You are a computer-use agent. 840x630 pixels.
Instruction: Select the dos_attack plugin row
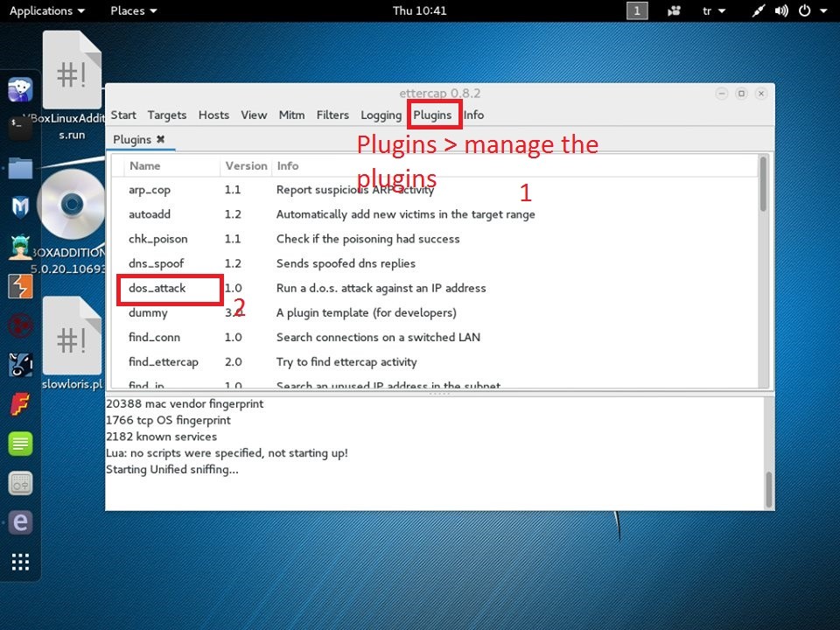coord(435,288)
